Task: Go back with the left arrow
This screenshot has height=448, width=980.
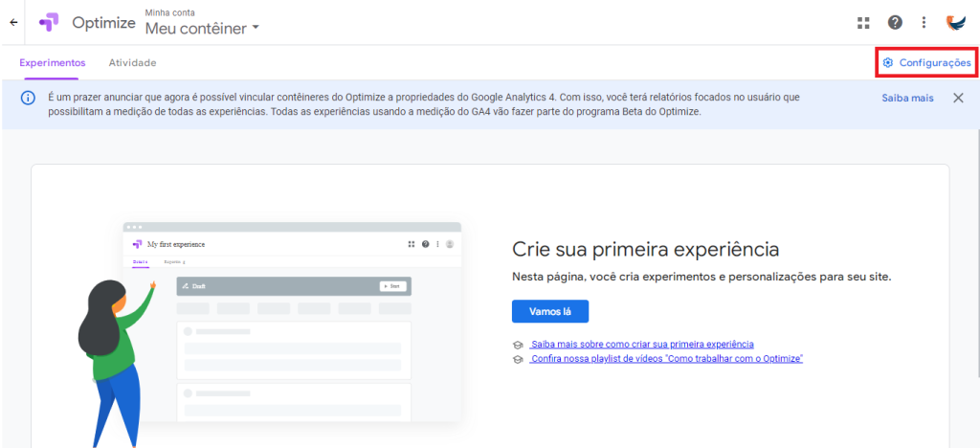Action: (13, 22)
